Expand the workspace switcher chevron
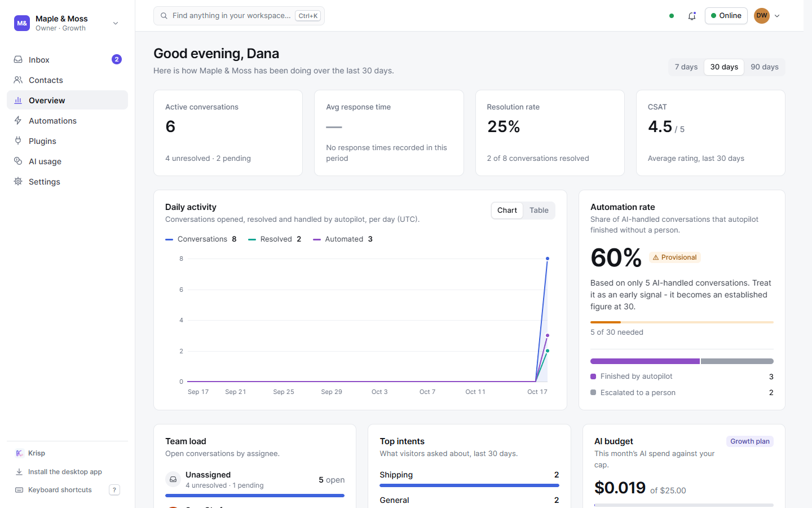Image resolution: width=812 pixels, height=508 pixels. pos(116,23)
